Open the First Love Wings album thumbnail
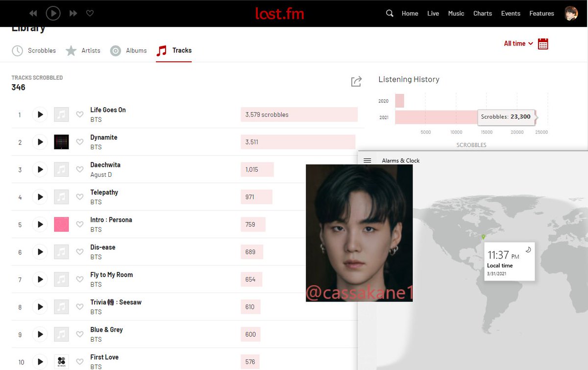The width and height of the screenshot is (588, 370). pos(61,361)
